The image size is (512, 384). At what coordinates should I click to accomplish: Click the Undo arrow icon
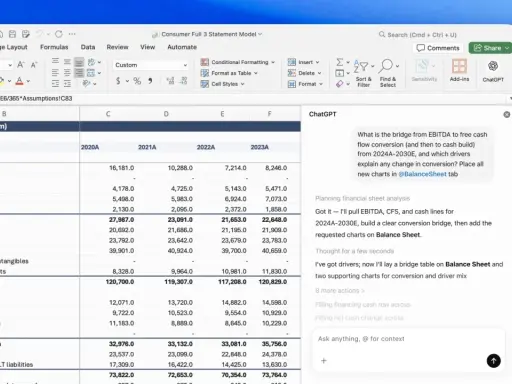40,34
